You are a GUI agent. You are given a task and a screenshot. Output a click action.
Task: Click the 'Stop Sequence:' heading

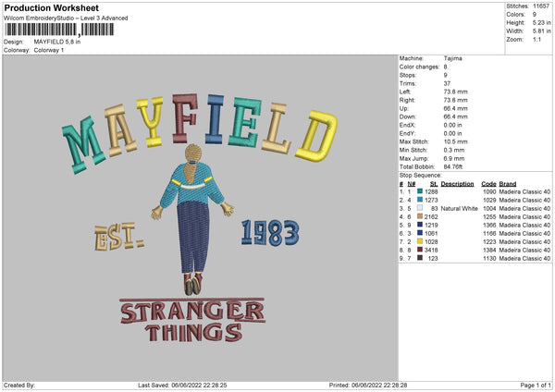(421, 176)
